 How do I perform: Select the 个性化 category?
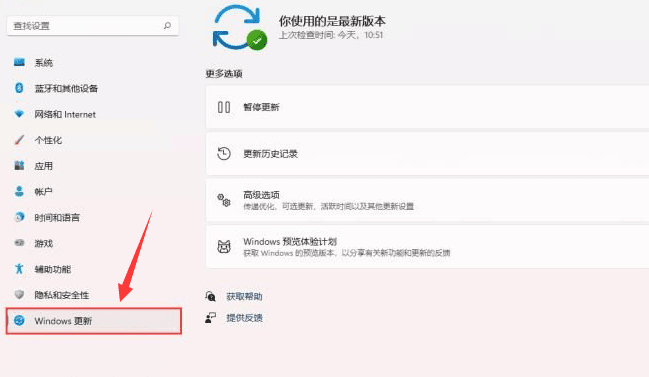click(x=93, y=140)
